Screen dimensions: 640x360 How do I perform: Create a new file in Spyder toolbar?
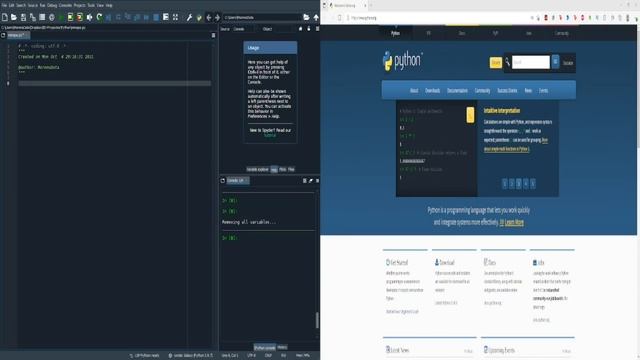click(4, 17)
